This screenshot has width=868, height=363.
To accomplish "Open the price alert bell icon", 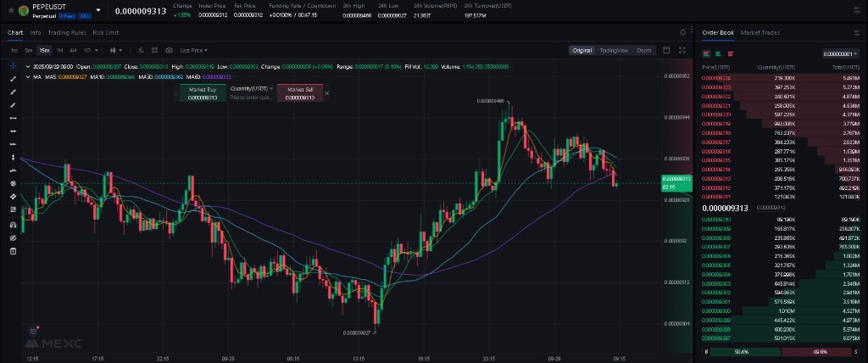I will pos(682,32).
